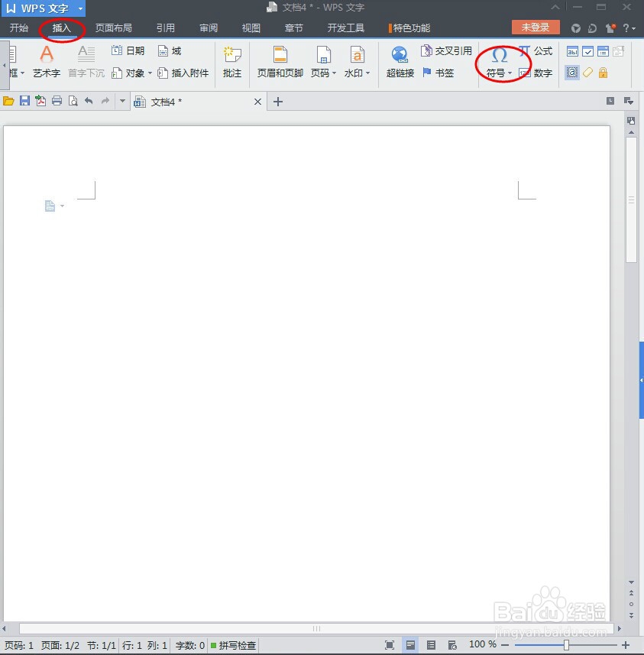
Task: Export to PDF icon in quick toolbar
Action: pyautogui.click(x=40, y=101)
